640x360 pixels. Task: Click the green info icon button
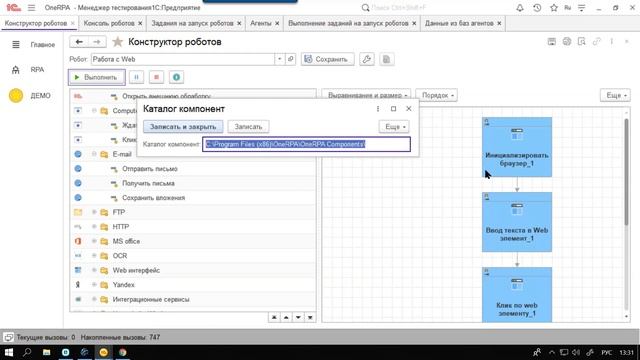click(176, 77)
